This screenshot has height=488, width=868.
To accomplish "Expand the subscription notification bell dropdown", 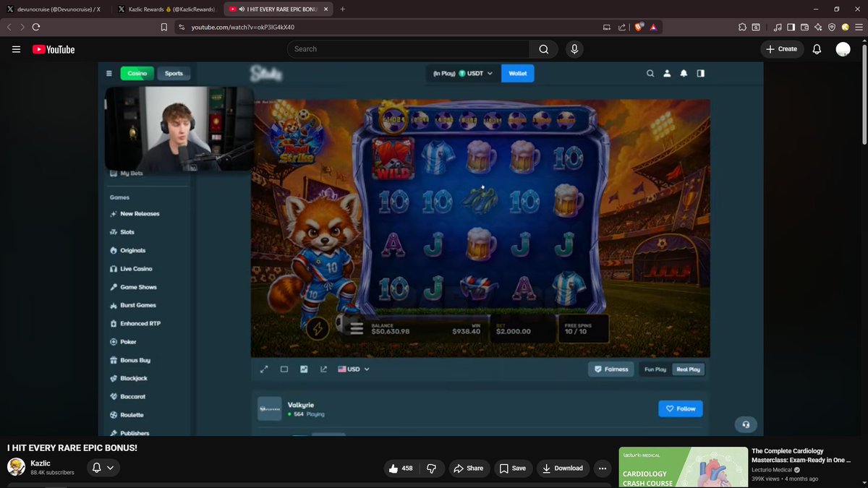I will (x=103, y=468).
